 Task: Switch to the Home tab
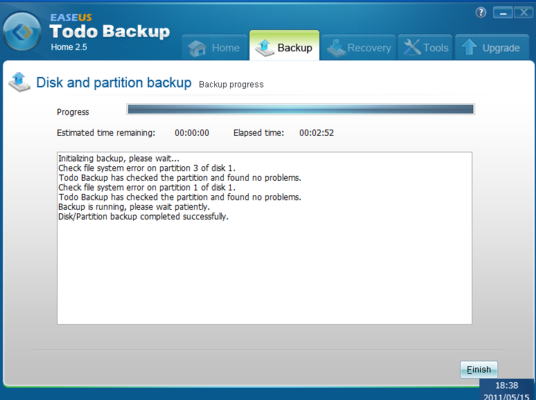pyautogui.click(x=214, y=48)
